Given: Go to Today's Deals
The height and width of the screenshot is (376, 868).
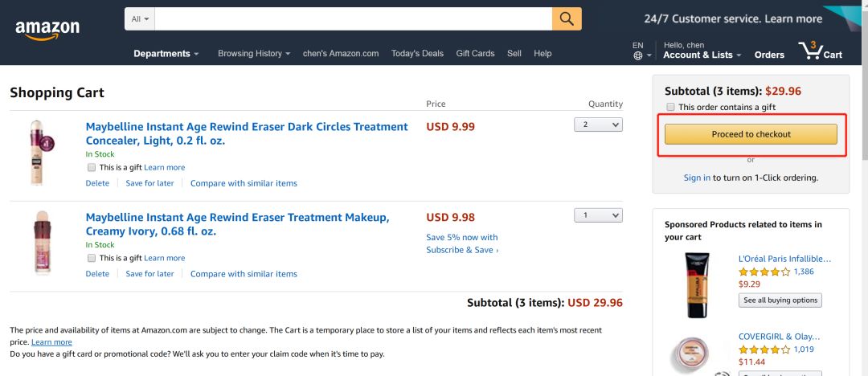Looking at the screenshot, I should [x=417, y=54].
